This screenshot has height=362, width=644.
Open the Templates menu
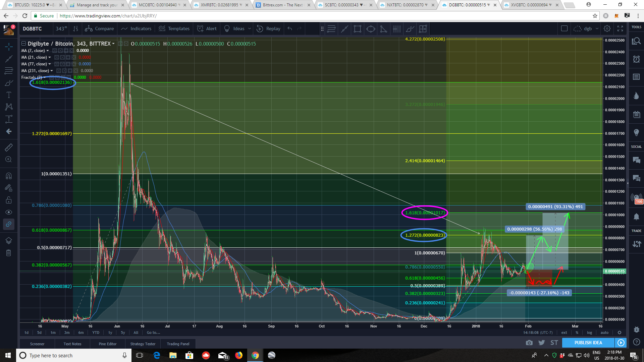point(174,29)
